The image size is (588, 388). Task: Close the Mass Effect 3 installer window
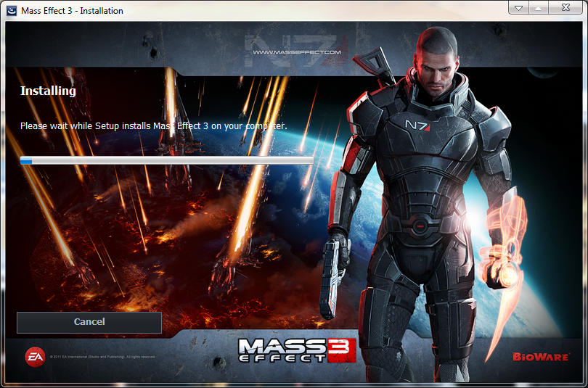[x=566, y=8]
